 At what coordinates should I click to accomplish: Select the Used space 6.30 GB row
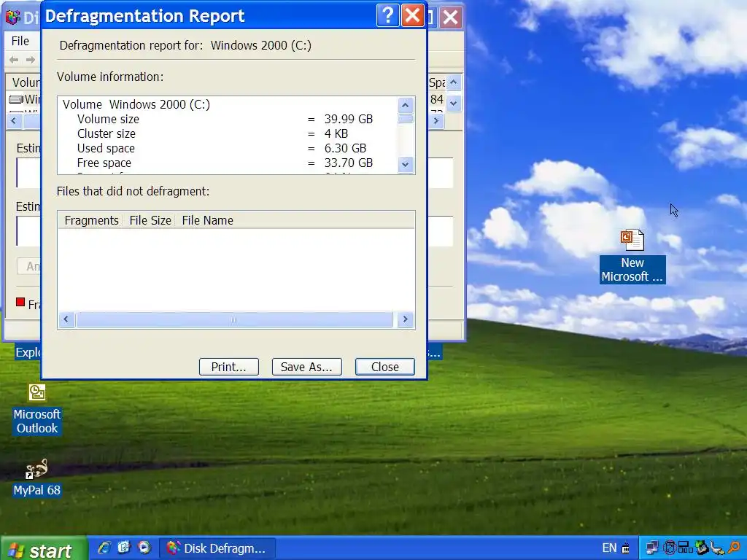pyautogui.click(x=222, y=149)
